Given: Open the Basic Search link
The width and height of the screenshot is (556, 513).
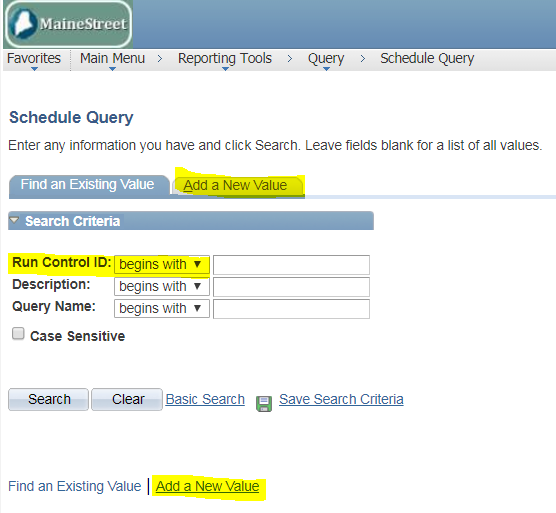Looking at the screenshot, I should click(205, 400).
